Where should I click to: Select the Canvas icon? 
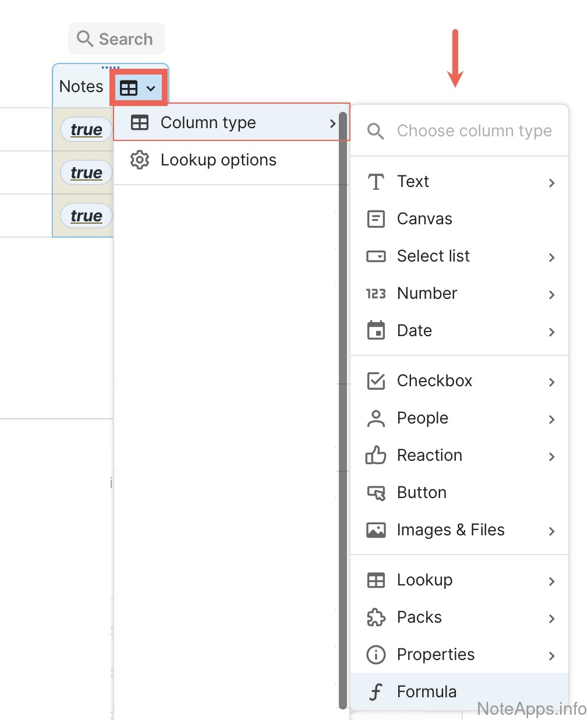coord(376,219)
